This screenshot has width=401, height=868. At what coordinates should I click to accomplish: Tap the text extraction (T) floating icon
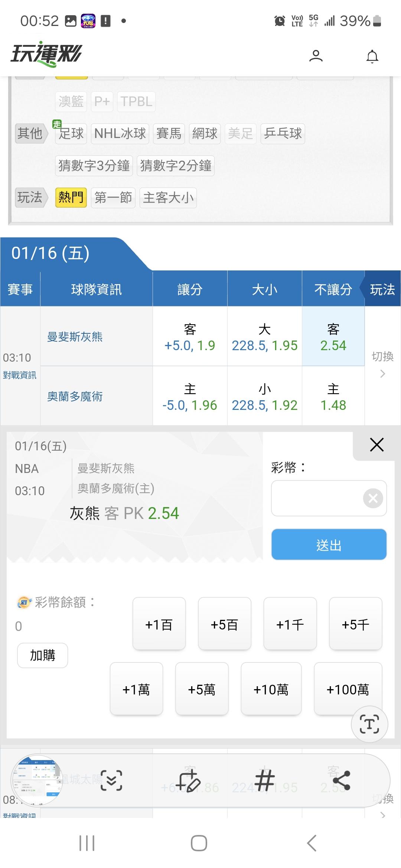(369, 724)
